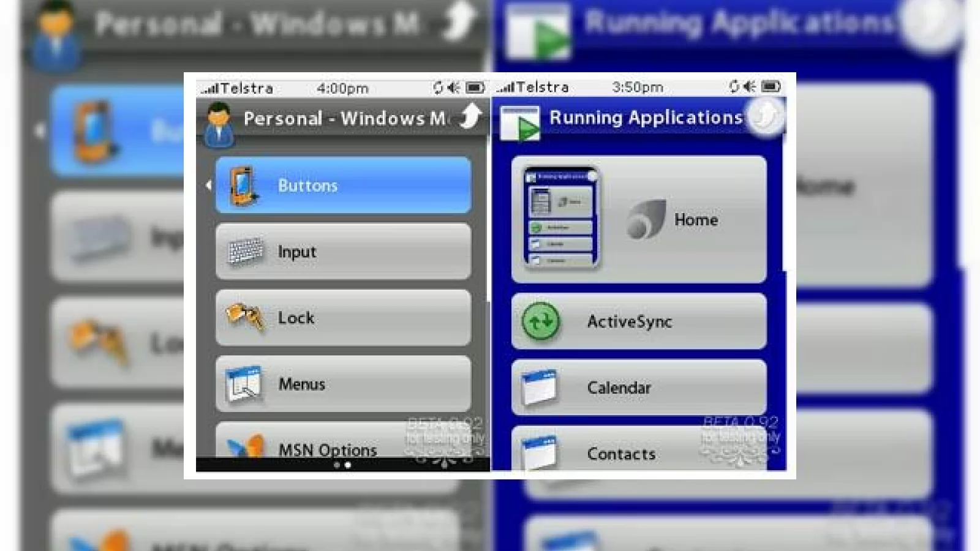Click left arrow beside Buttons item

click(x=209, y=185)
